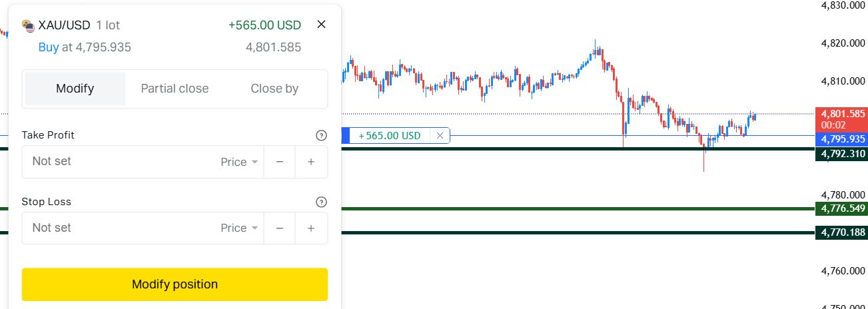The height and width of the screenshot is (309, 868).
Task: Decrease Stop Loss with minus button
Action: point(280,228)
